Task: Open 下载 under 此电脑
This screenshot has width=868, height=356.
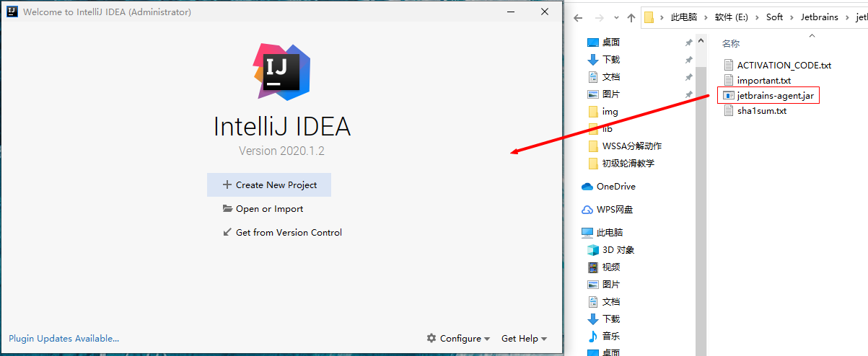Action: [610, 319]
